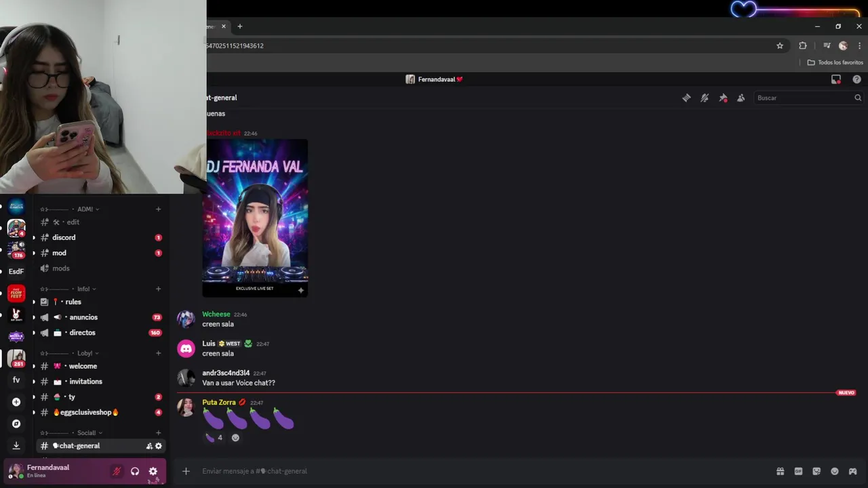Image resolution: width=868 pixels, height=488 pixels.
Task: Open the anuncios channel
Action: (x=101, y=318)
